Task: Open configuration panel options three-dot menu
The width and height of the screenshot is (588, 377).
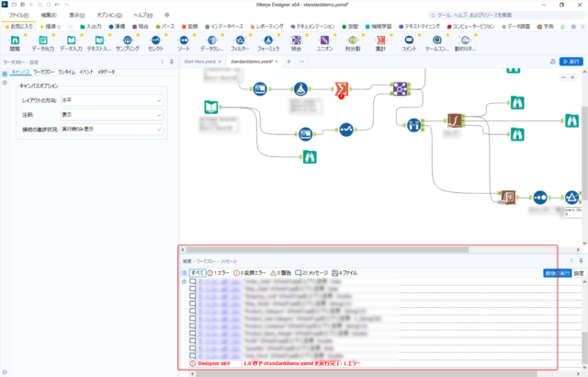Action: click(163, 62)
